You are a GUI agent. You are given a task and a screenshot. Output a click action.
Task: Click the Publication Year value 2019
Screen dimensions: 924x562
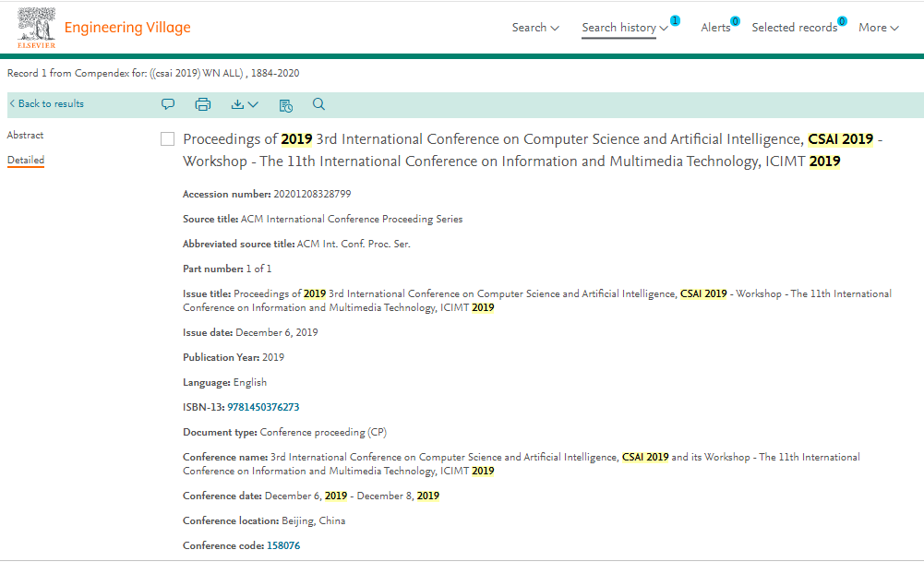(x=273, y=357)
